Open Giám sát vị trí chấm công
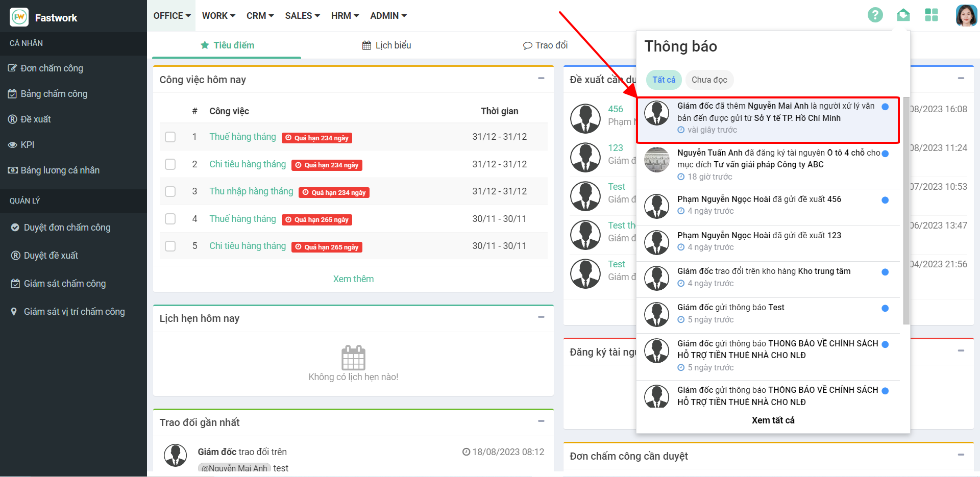Screen dimensions: 980x477 point(74,312)
